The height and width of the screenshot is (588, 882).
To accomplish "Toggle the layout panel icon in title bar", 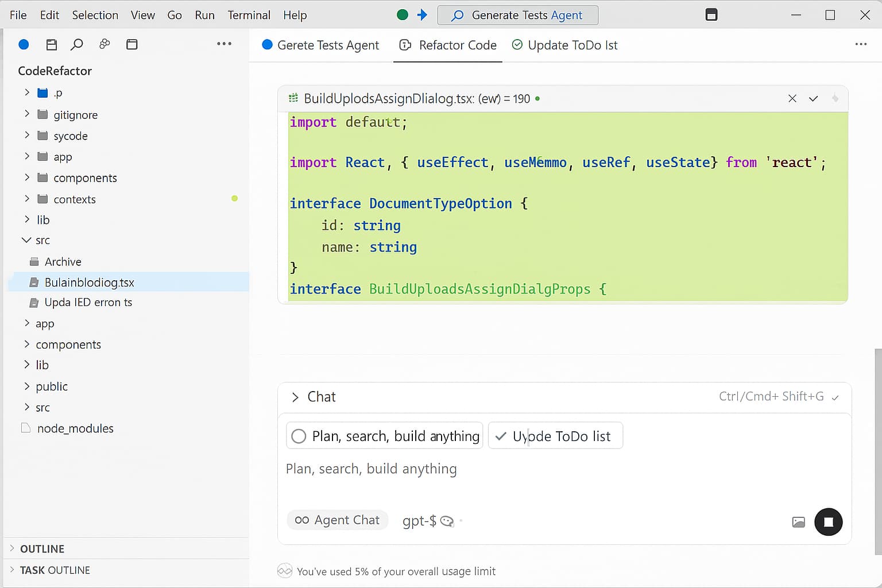I will 711,15.
